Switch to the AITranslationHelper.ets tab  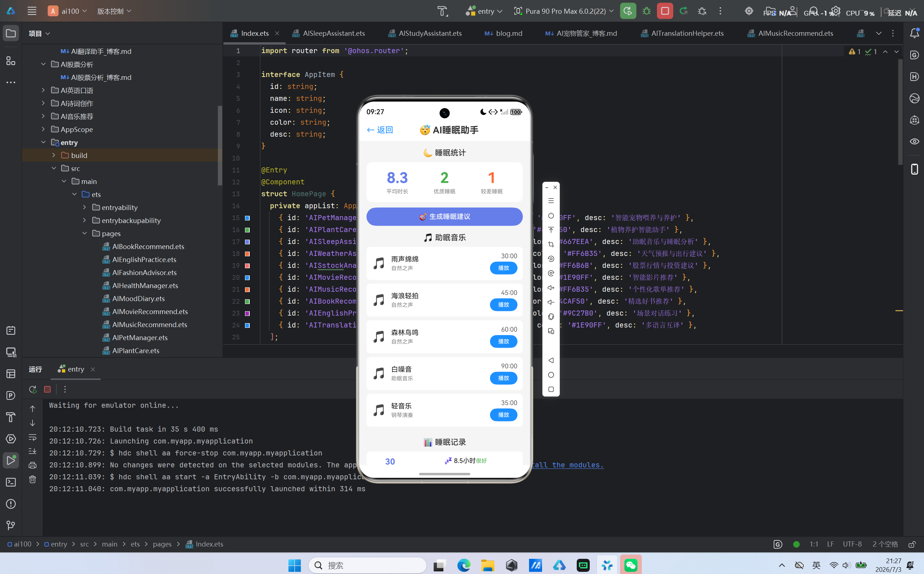pyautogui.click(x=682, y=33)
